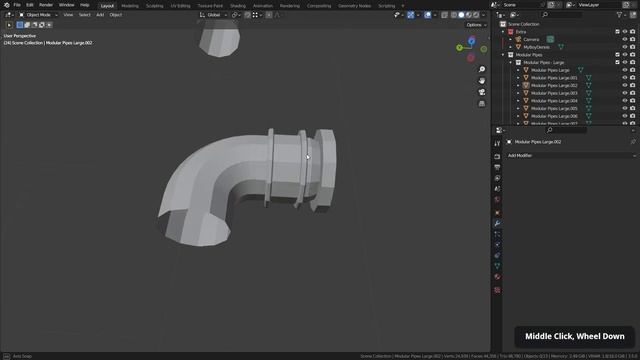
Task: Open the Particles properties tab icon
Action: coord(497,234)
